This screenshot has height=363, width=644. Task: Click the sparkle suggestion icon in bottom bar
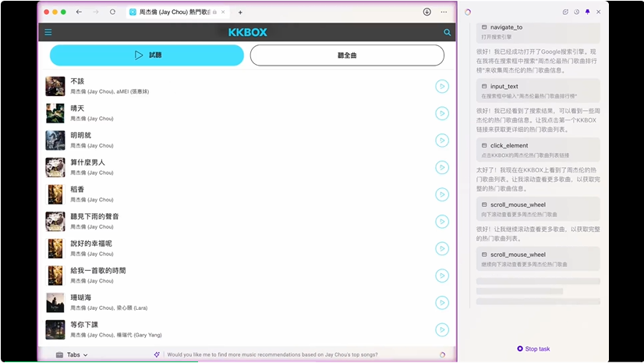pos(157,354)
